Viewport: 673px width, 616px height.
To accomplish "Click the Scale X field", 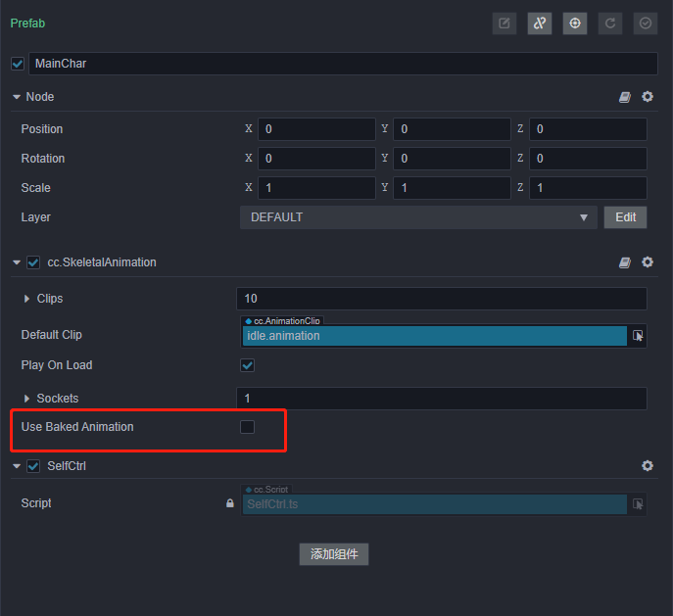I will tap(316, 188).
